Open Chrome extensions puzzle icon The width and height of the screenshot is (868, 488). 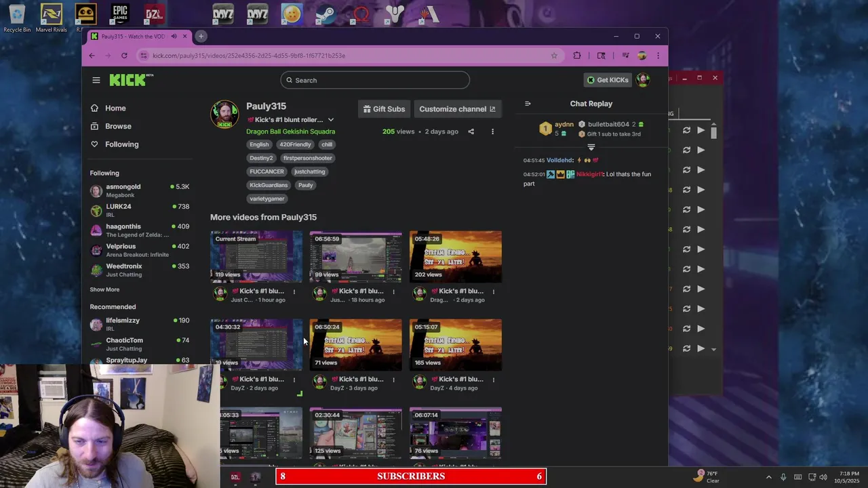point(577,56)
